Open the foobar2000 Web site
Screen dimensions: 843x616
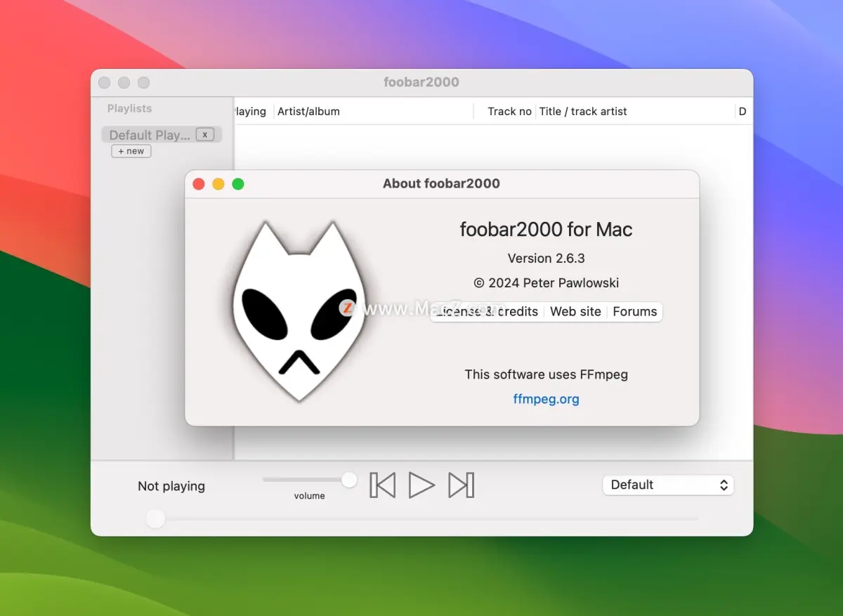(575, 311)
